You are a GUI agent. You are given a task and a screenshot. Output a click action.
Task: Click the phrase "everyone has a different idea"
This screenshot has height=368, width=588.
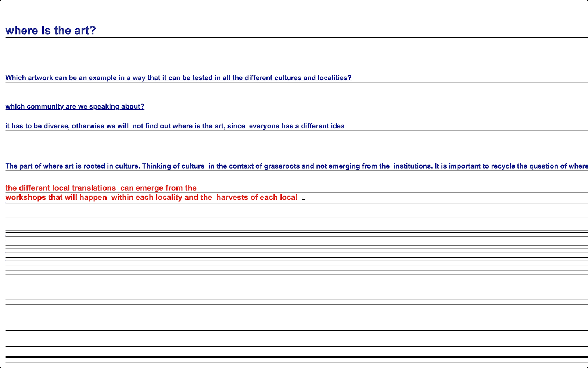tap(297, 126)
